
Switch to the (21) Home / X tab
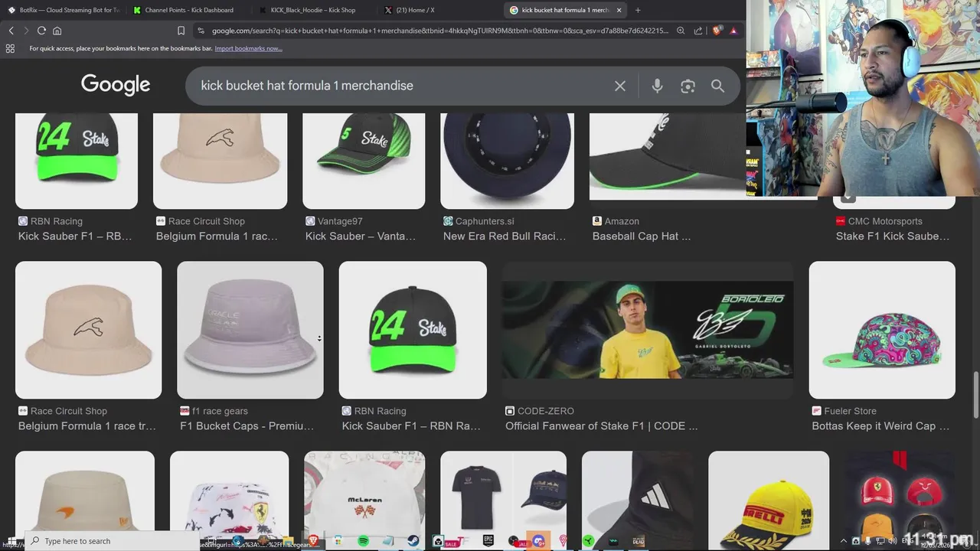tap(439, 10)
